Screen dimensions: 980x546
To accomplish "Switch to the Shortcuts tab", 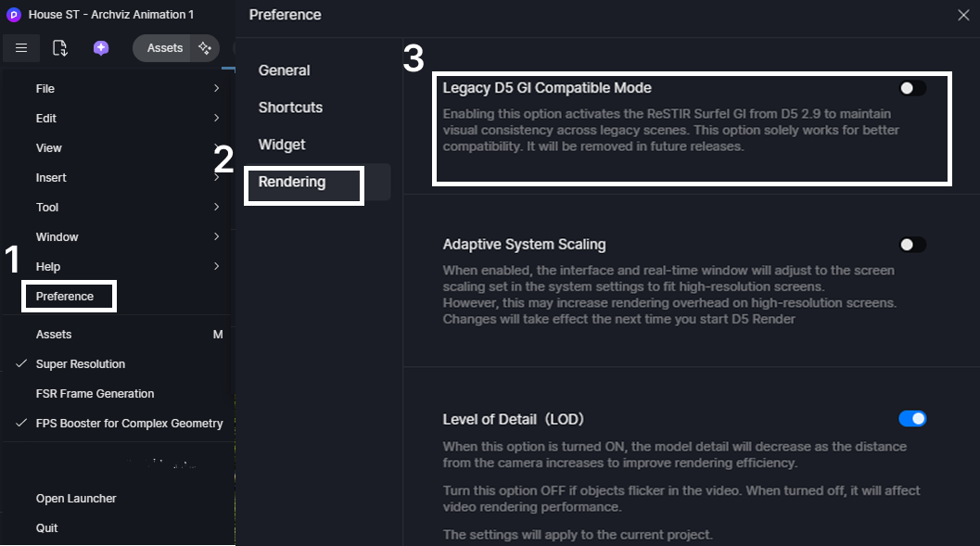I will [290, 108].
